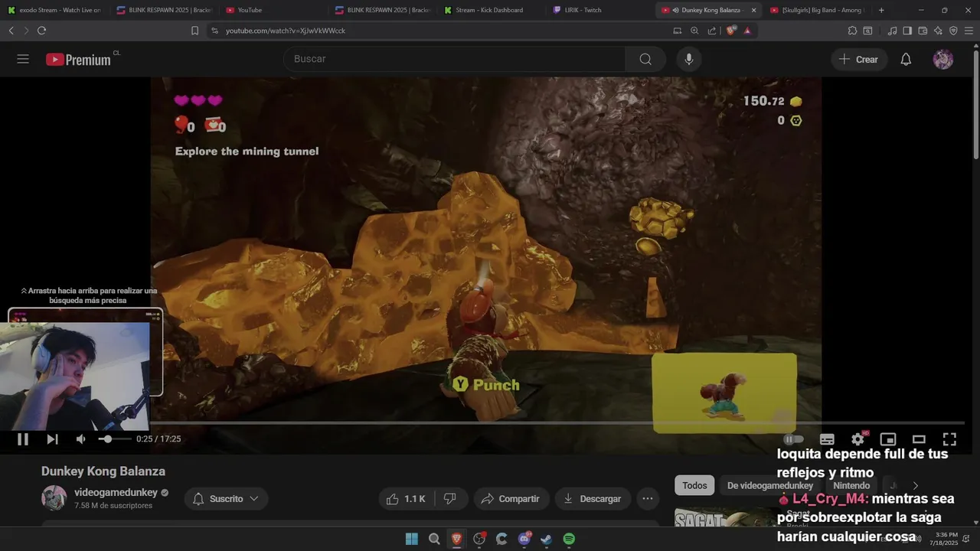Open the media control music note icon
This screenshot has height=551, width=980.
[892, 31]
